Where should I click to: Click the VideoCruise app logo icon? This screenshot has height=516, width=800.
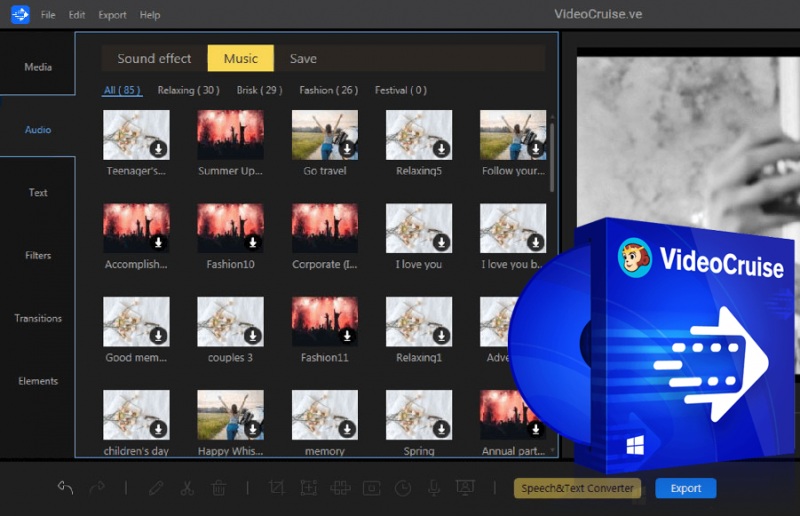(x=20, y=14)
